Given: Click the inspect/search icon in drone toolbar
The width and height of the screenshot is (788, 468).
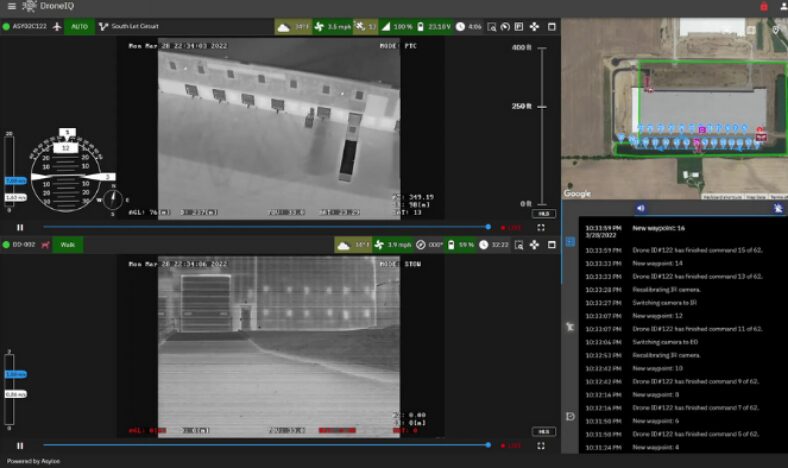Looking at the screenshot, I should coord(491,27).
